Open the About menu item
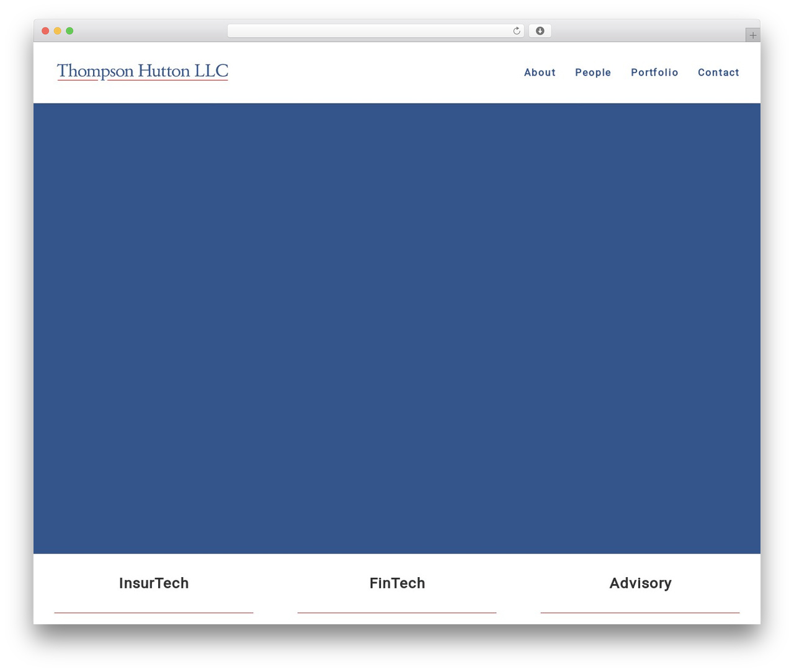Image resolution: width=794 pixels, height=672 pixels. pyautogui.click(x=540, y=73)
